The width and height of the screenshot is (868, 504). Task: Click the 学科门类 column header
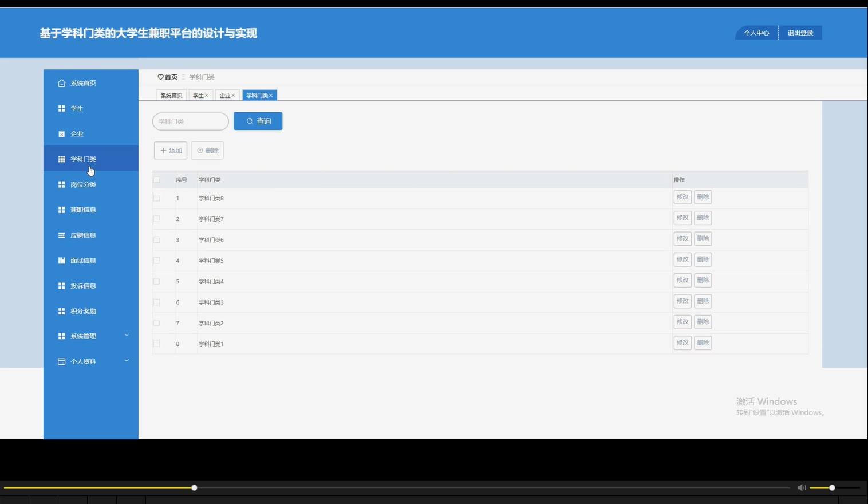210,180
